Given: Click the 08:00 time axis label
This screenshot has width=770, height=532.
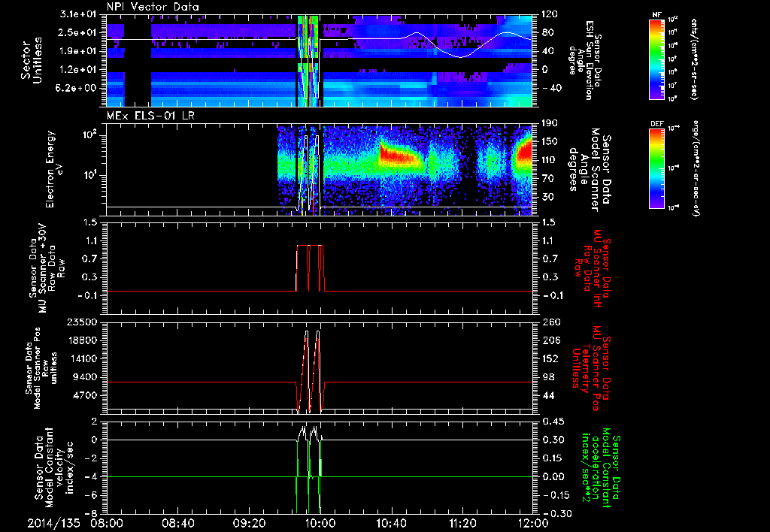Looking at the screenshot, I should click(106, 523).
